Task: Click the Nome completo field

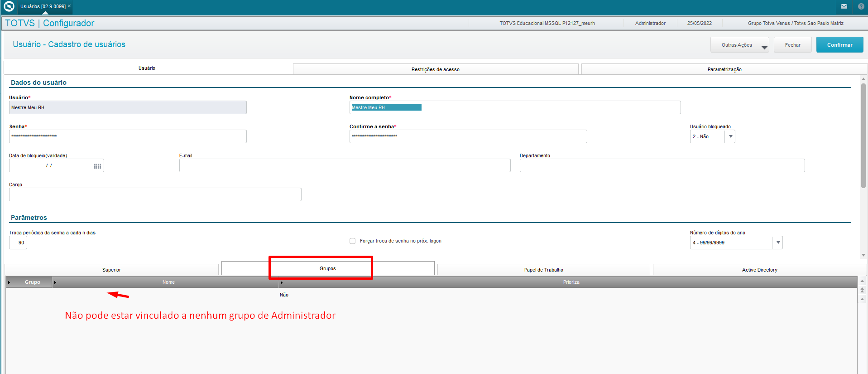Action: [x=515, y=107]
